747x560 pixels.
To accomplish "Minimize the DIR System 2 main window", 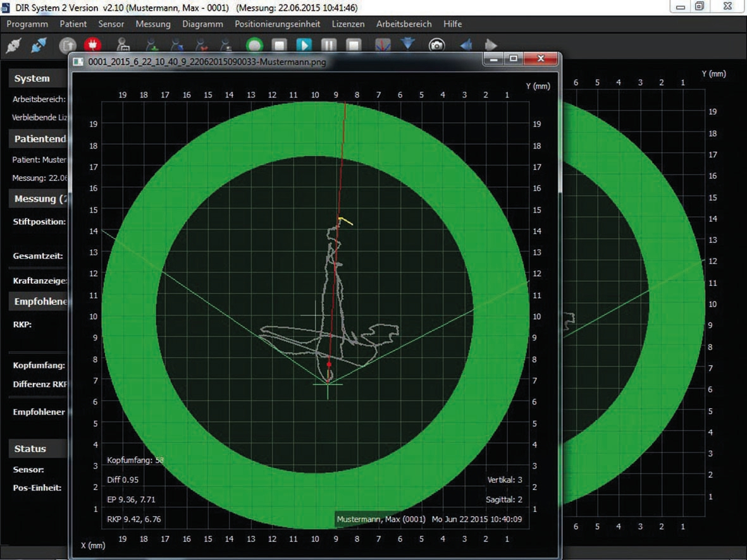I will point(681,7).
